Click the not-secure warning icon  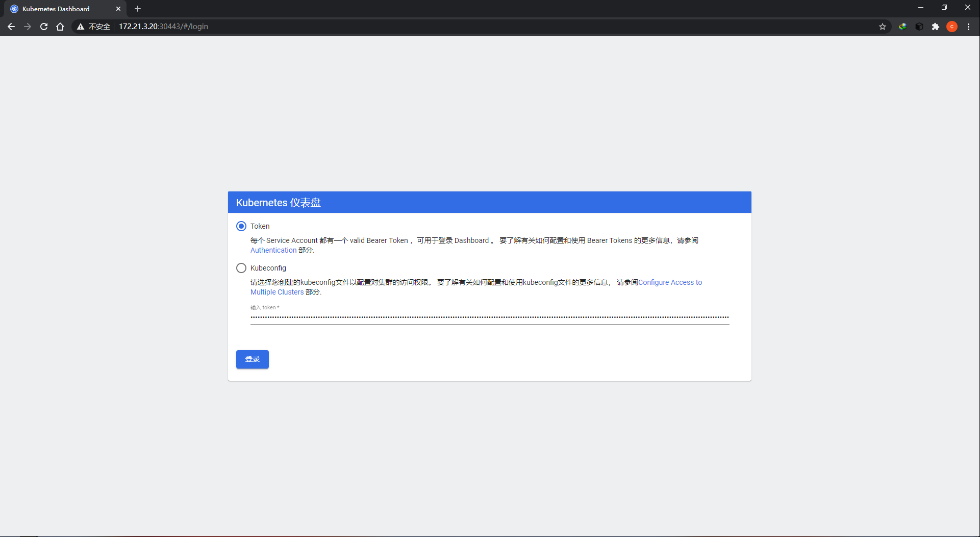click(x=81, y=27)
